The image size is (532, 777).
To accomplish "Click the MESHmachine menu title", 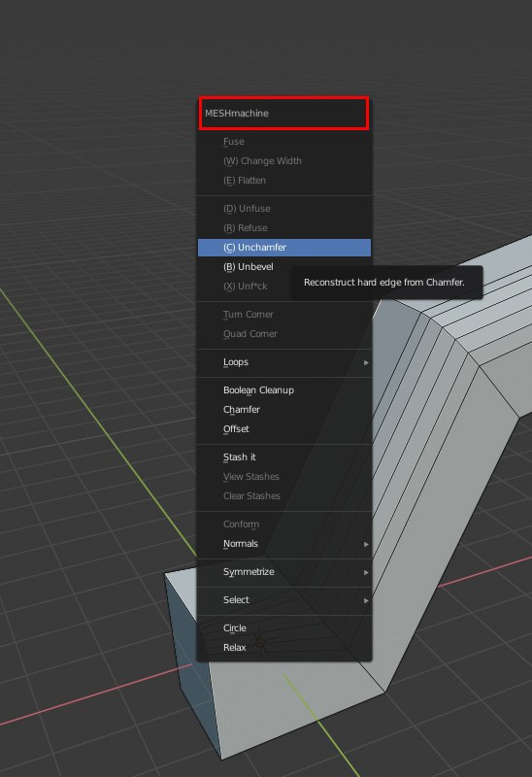I will pos(237,114).
